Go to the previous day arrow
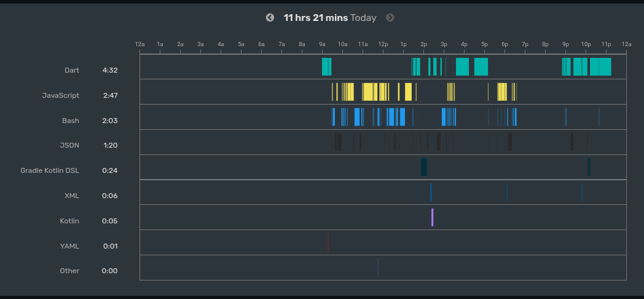The image size is (644, 299). click(270, 18)
